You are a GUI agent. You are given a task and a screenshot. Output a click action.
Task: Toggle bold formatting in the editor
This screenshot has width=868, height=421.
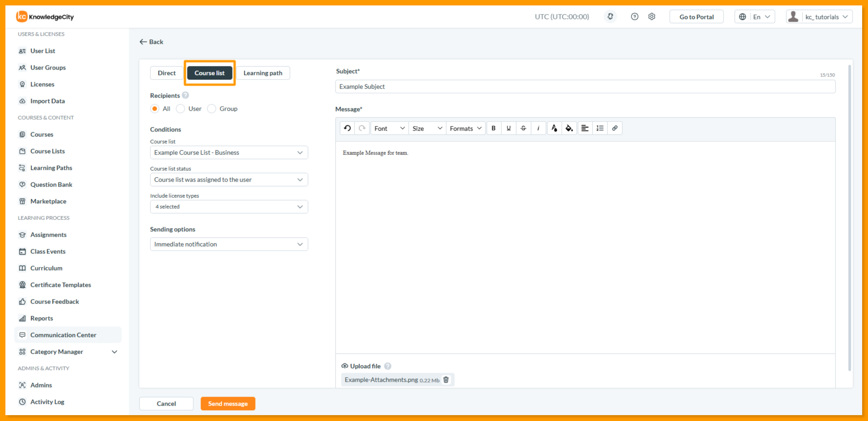(494, 128)
